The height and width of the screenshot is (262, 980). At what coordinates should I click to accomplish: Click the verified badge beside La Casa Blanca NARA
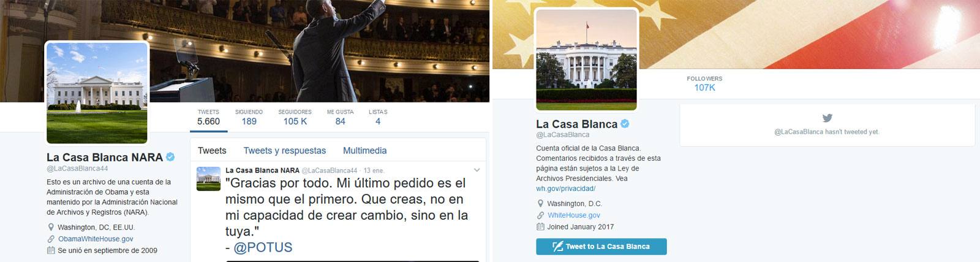pyautogui.click(x=170, y=157)
